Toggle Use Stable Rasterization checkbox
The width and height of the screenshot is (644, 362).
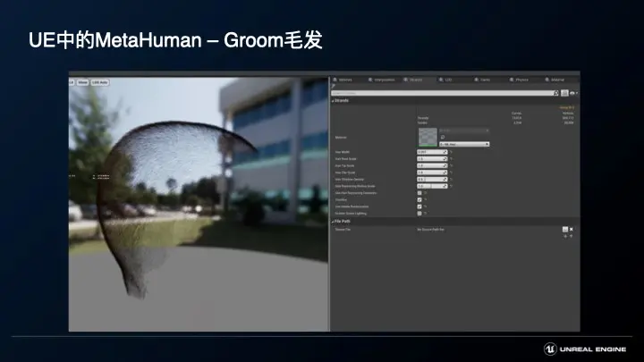pos(419,206)
